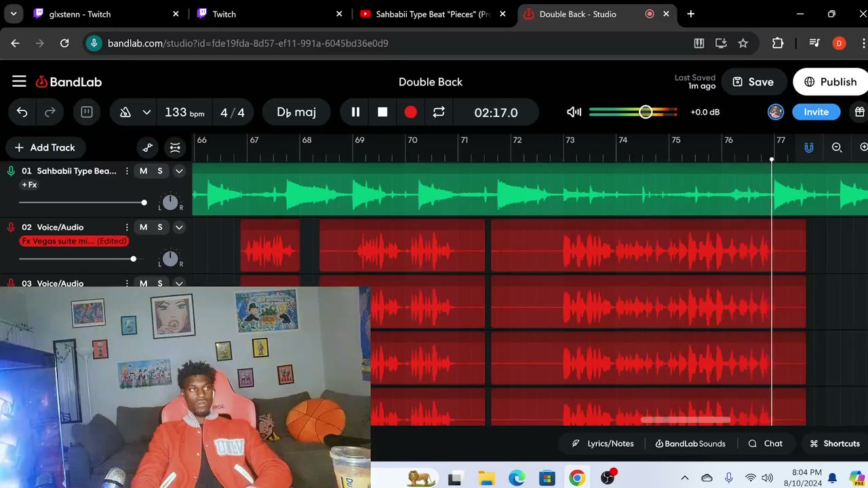Open the BandLab main hamburger menu
This screenshot has height=488, width=868.
(x=19, y=82)
